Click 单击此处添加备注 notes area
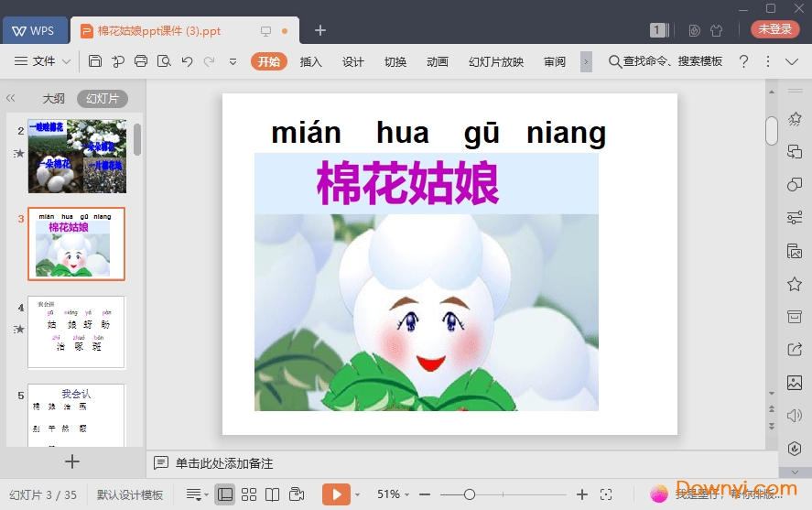 [224, 463]
